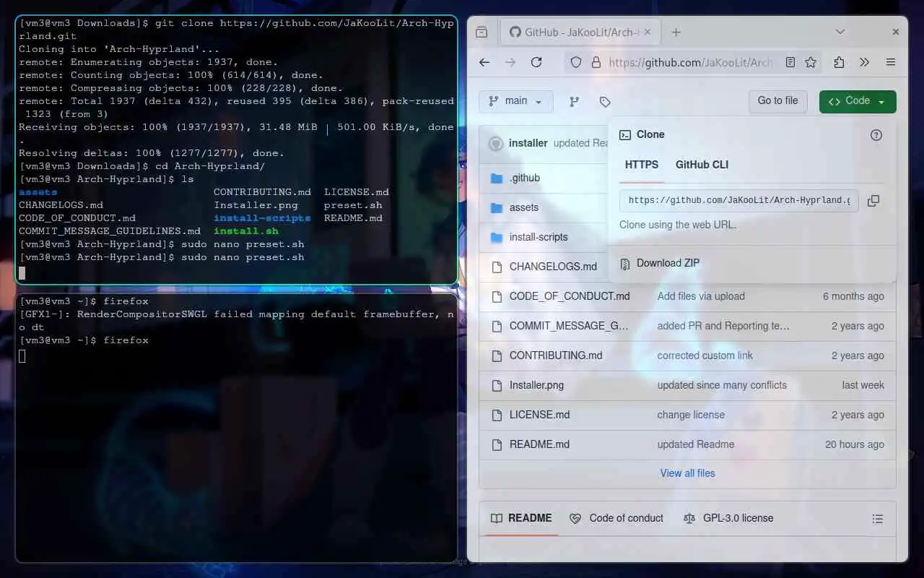Open 'corrected custom link' commit message
Image resolution: width=924 pixels, height=578 pixels.
705,355
